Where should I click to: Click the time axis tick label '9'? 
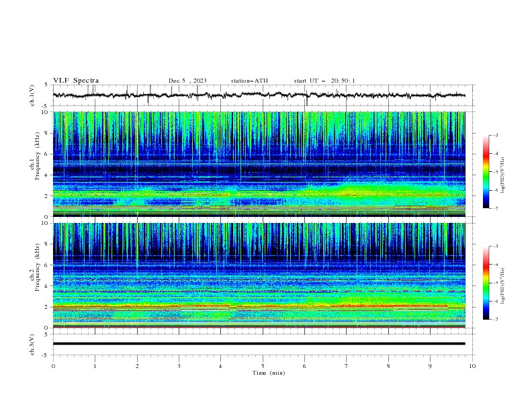[x=430, y=366]
